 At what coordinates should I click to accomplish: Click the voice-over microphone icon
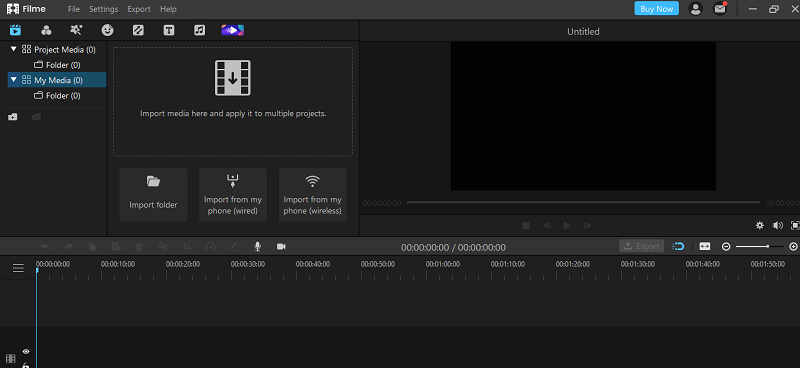click(258, 247)
